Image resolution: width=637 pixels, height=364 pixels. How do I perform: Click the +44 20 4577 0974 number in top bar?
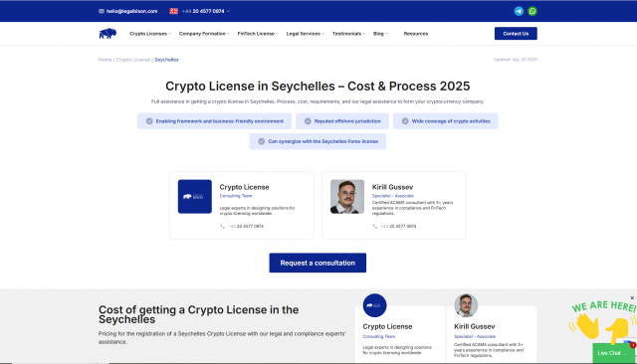click(203, 11)
